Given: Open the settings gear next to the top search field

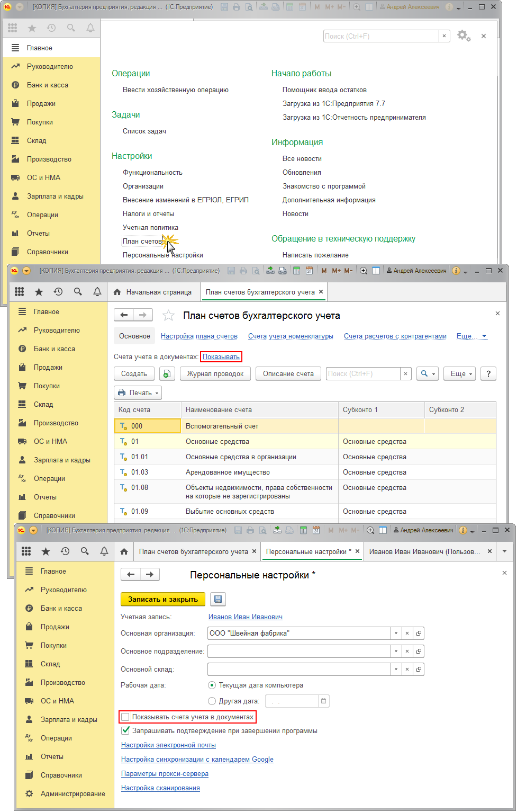Looking at the screenshot, I should [x=463, y=35].
